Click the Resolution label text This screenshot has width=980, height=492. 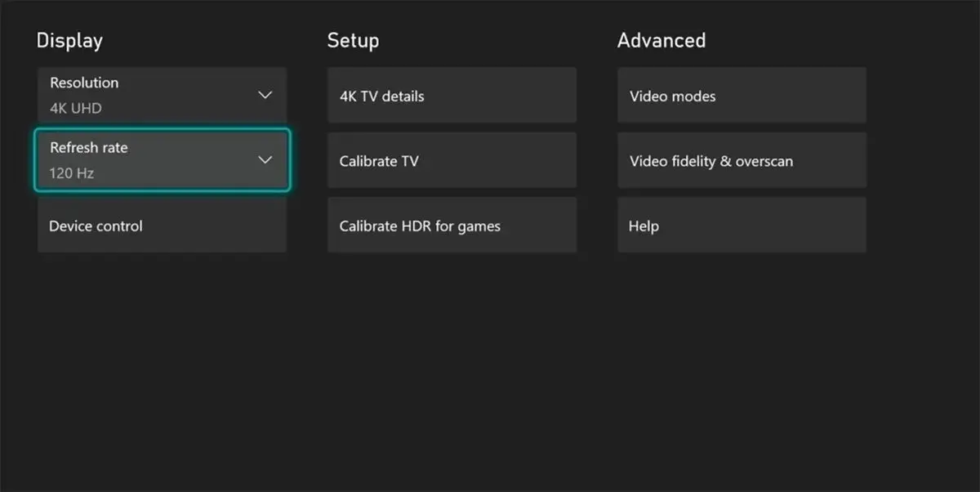tap(84, 83)
